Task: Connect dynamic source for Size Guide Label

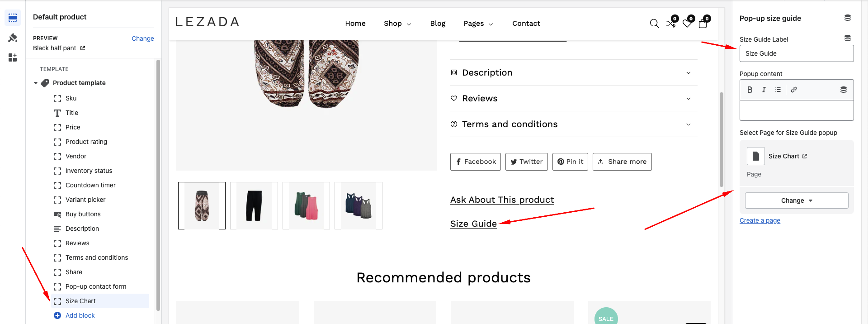Action: (848, 38)
